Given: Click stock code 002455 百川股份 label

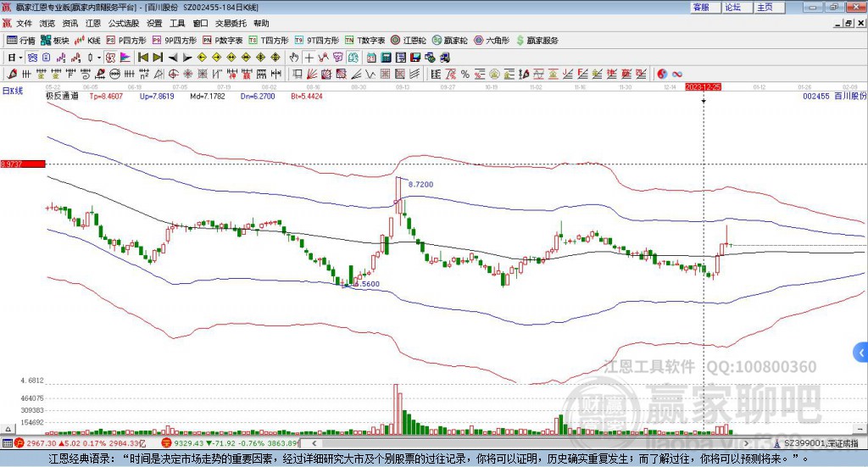Looking at the screenshot, I should pos(834,96).
